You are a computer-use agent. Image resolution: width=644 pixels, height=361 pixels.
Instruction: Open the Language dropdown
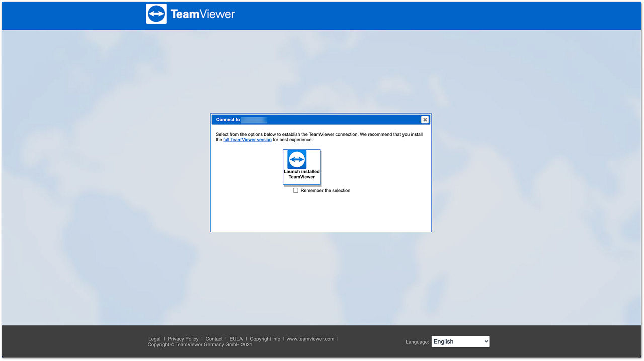point(460,341)
